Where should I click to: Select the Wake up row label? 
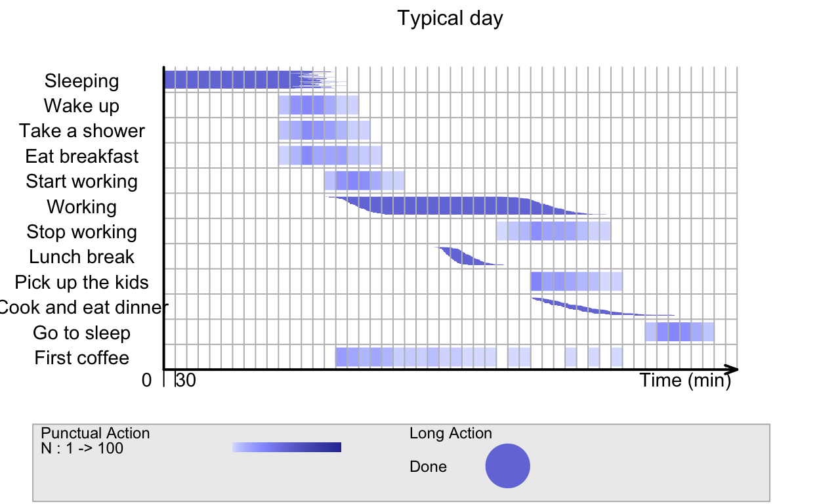(x=82, y=106)
